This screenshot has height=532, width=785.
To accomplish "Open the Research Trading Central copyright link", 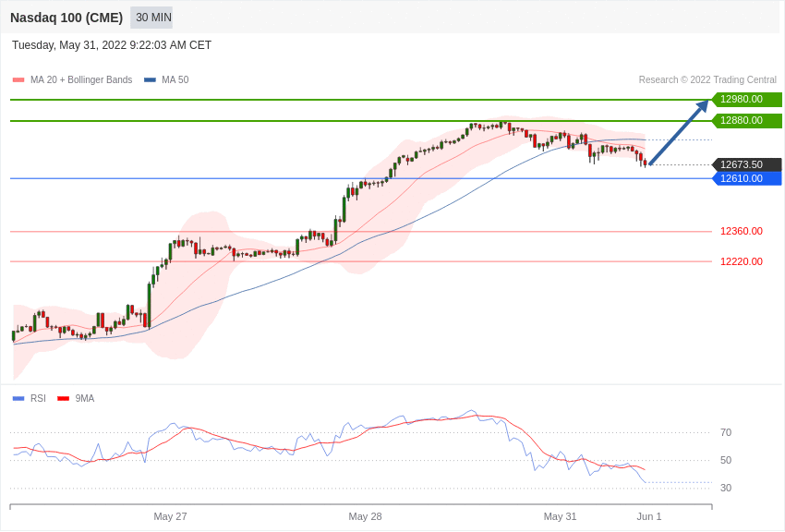I will tap(707, 80).
